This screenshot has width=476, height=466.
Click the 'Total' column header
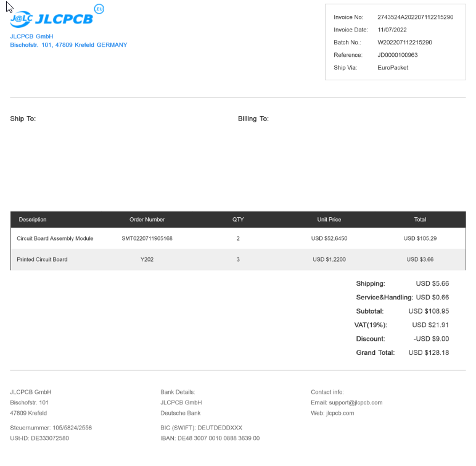pyautogui.click(x=420, y=220)
